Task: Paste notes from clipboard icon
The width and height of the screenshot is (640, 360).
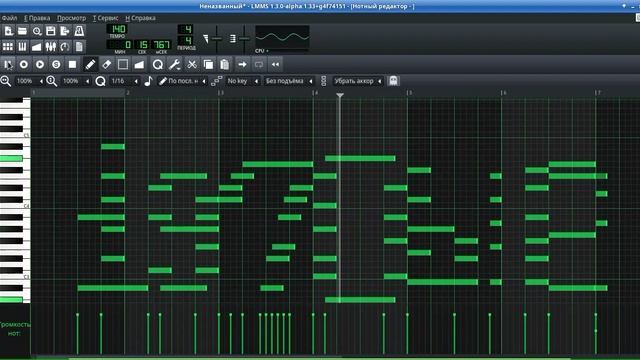Action: pos(224,64)
